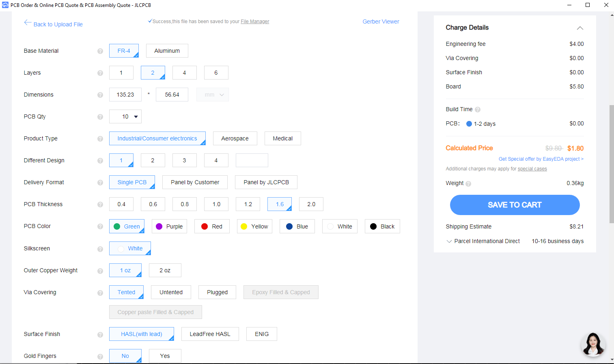Click the PCB Thickness help icon
614x364 pixels.
click(100, 205)
